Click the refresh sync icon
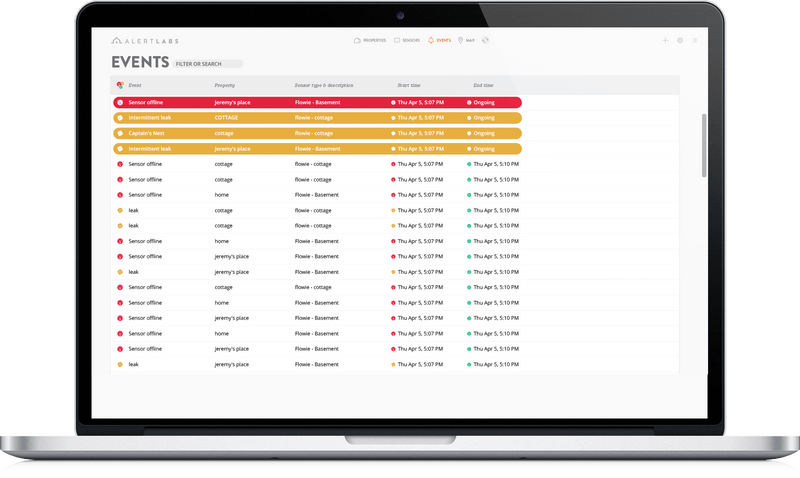The height and width of the screenshot is (478, 800). (485, 40)
